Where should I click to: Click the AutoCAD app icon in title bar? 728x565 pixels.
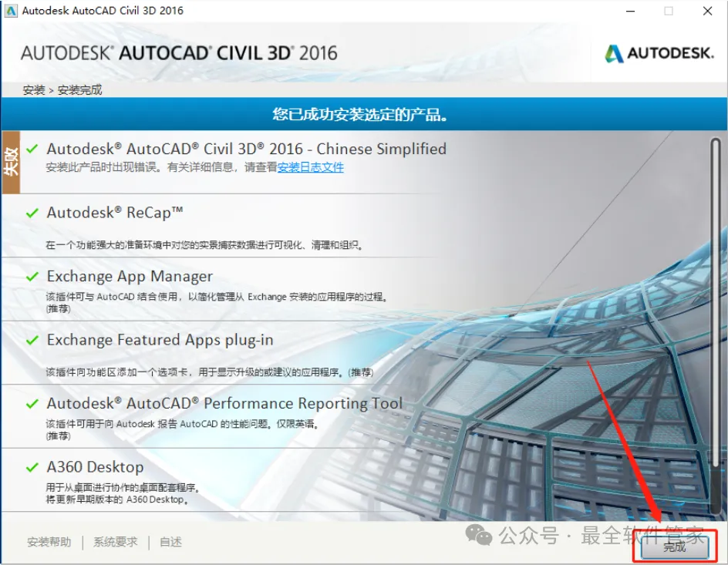coord(10,10)
